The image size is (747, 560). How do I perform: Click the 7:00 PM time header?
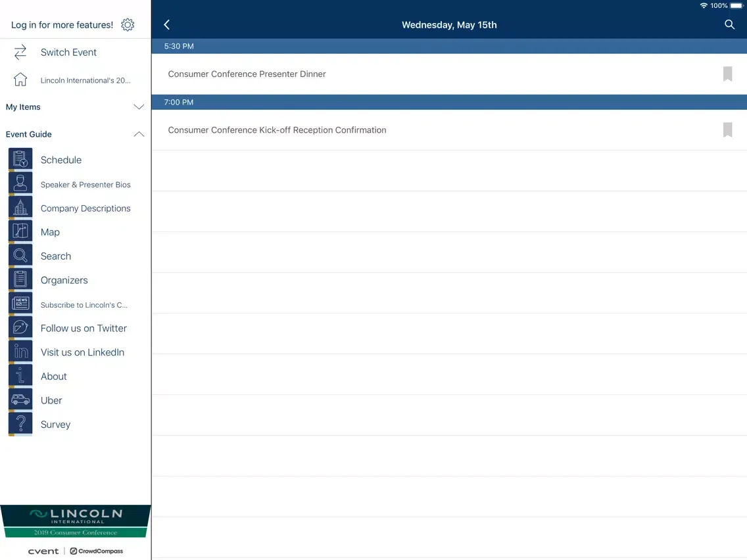(x=449, y=103)
